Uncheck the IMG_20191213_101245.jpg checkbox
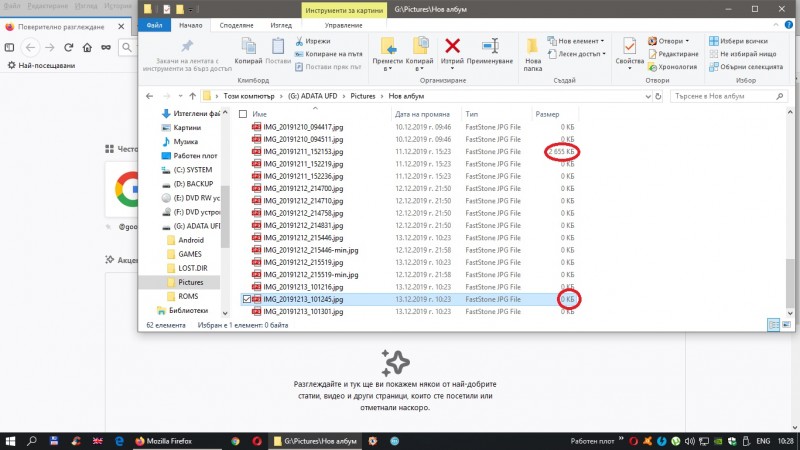800x450 pixels. pos(247,299)
